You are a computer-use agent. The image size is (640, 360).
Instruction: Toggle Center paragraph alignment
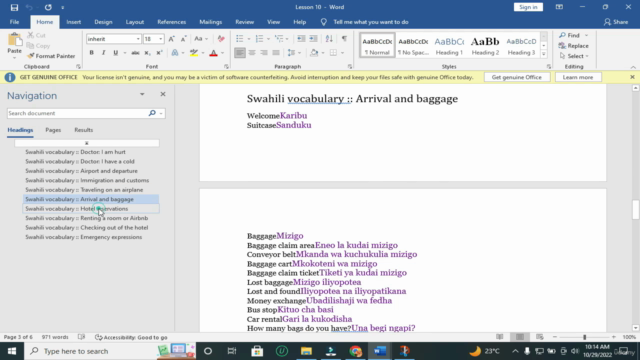tap(252, 53)
